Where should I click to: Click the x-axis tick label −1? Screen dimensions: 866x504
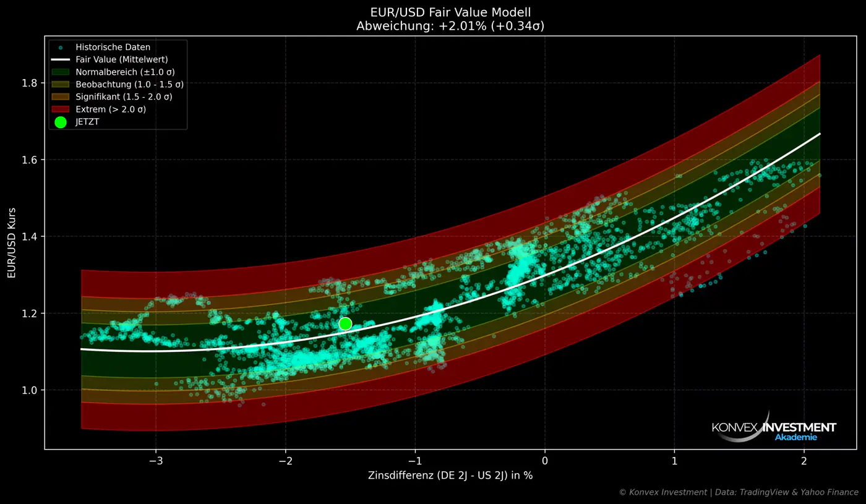tap(415, 461)
